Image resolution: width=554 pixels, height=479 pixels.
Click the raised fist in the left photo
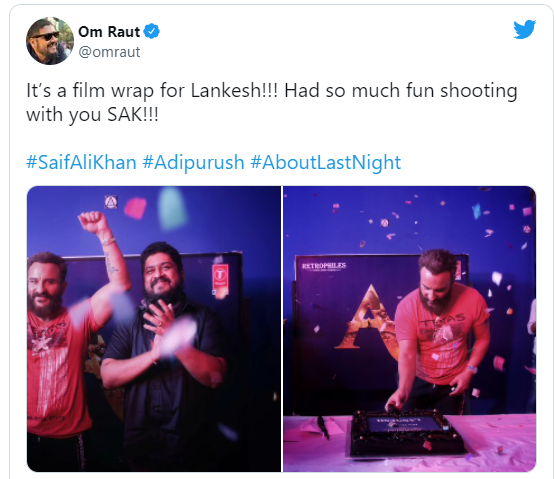[94, 223]
